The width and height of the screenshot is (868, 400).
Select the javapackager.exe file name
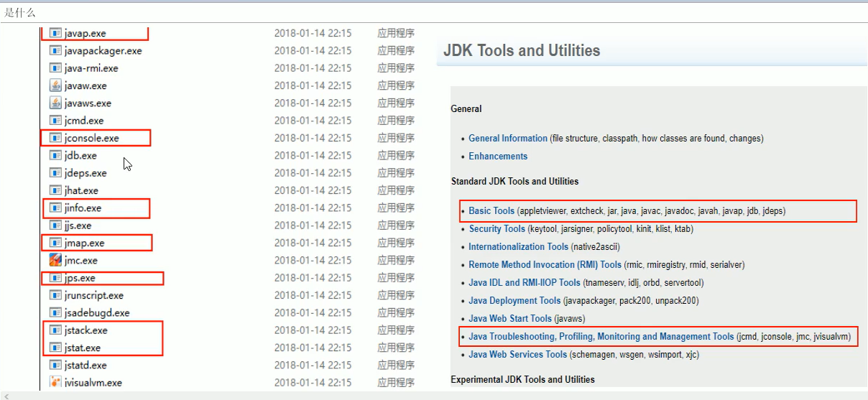(x=103, y=50)
